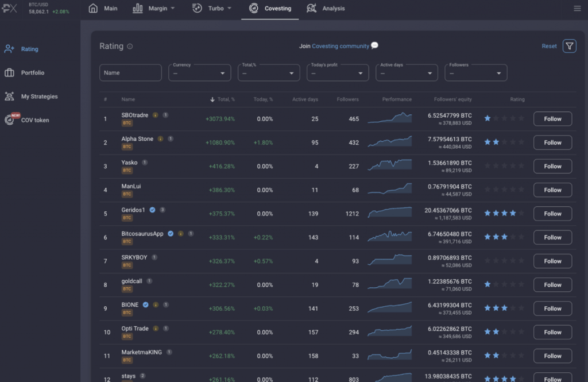Switch to the Analysis tab

(326, 9)
